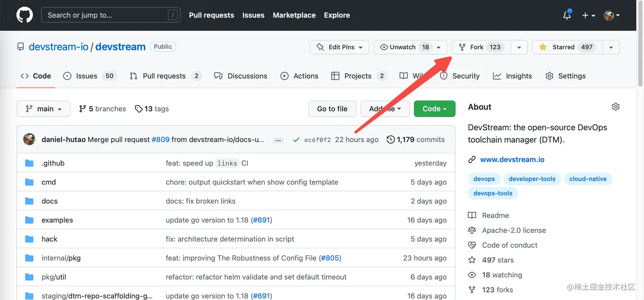Open the devstream repository name link

click(x=121, y=47)
